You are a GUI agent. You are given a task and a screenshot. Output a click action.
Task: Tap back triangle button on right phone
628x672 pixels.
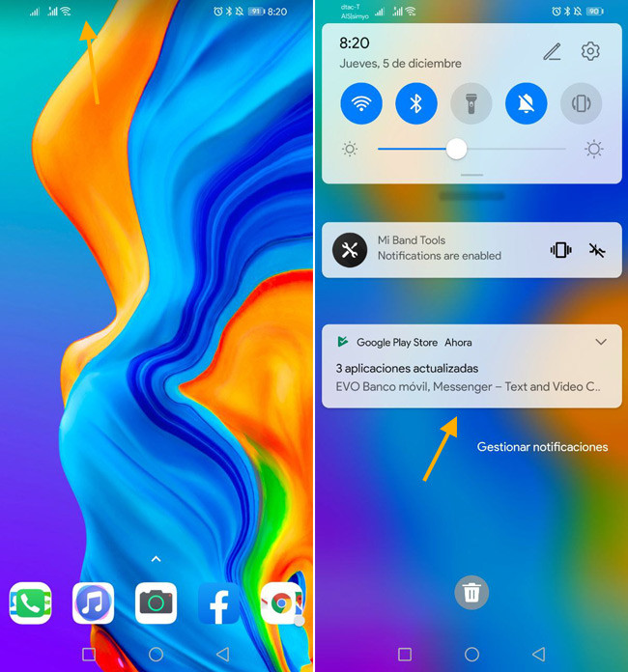539,655
